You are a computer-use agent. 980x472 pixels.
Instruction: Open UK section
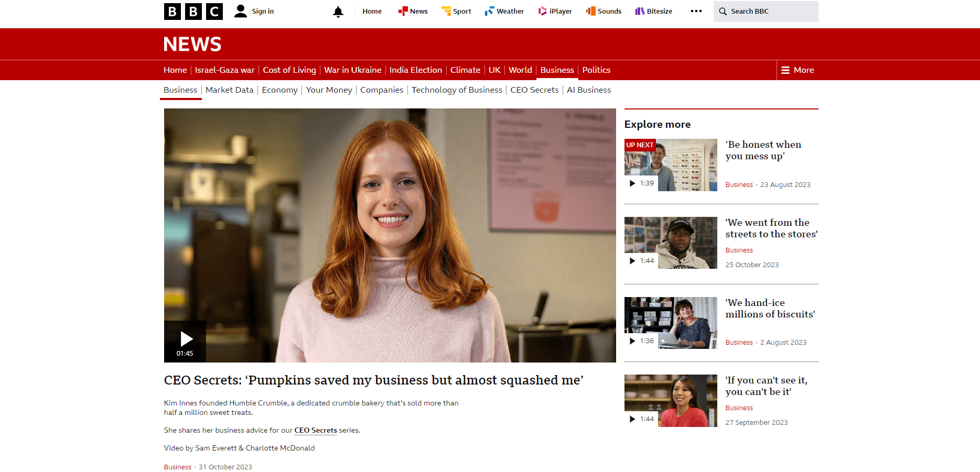tap(494, 70)
